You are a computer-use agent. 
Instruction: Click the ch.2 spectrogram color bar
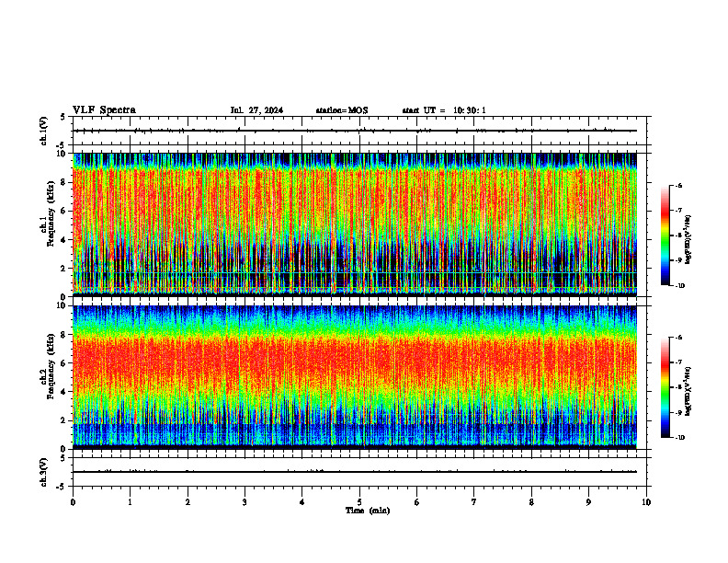(665, 387)
